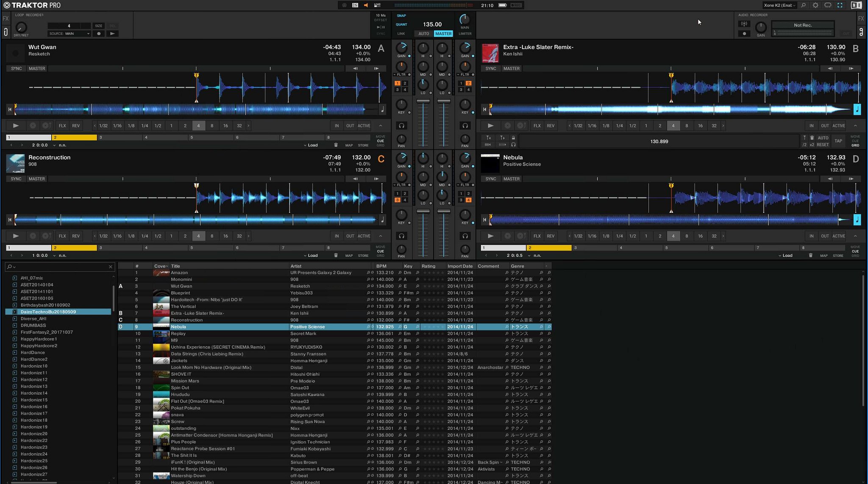Delete cue point with deck A trash icon
This screenshot has height=484, width=868.
coord(336,145)
